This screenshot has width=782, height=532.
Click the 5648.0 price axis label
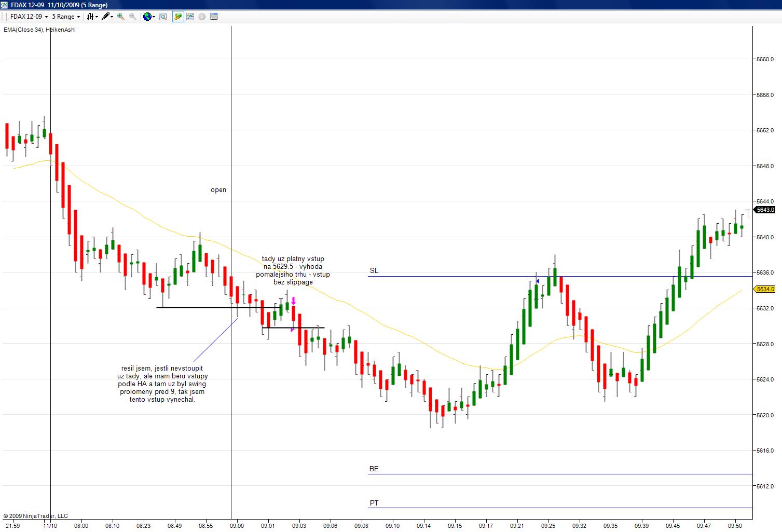(765, 166)
